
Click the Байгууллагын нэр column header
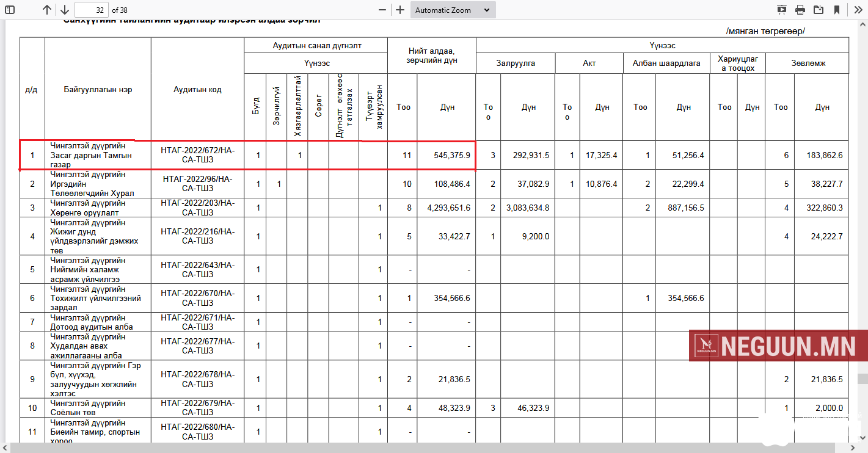(x=98, y=89)
